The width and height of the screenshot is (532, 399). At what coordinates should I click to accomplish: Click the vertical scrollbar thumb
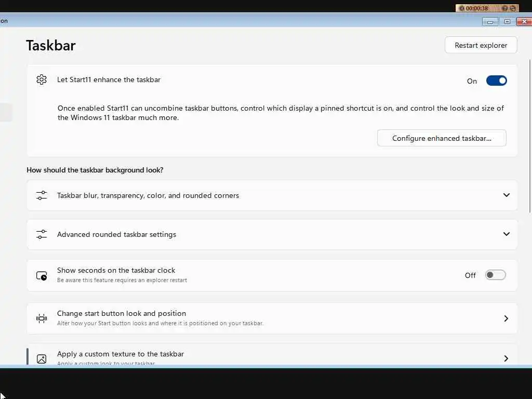[529, 136]
